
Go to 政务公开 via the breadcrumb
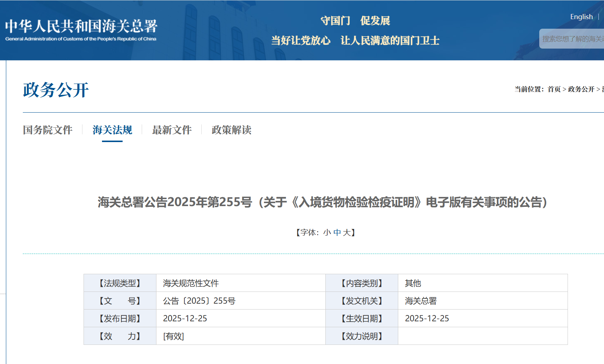[581, 89]
